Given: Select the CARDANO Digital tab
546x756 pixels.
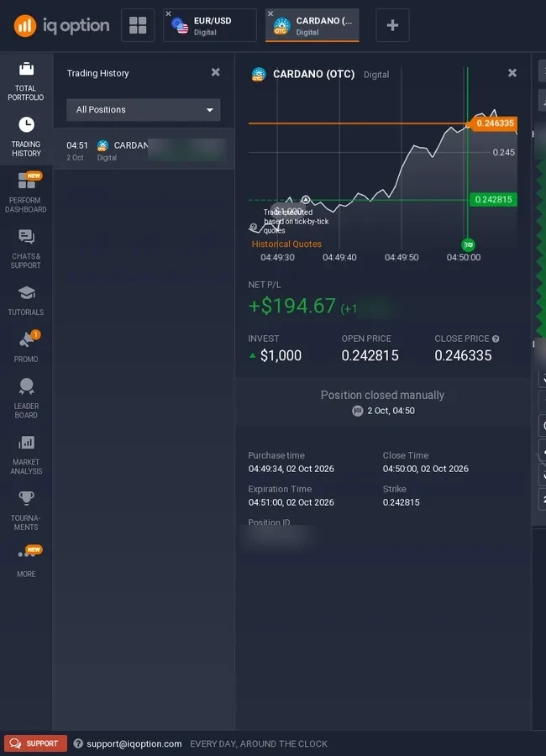Looking at the screenshot, I should (x=312, y=25).
